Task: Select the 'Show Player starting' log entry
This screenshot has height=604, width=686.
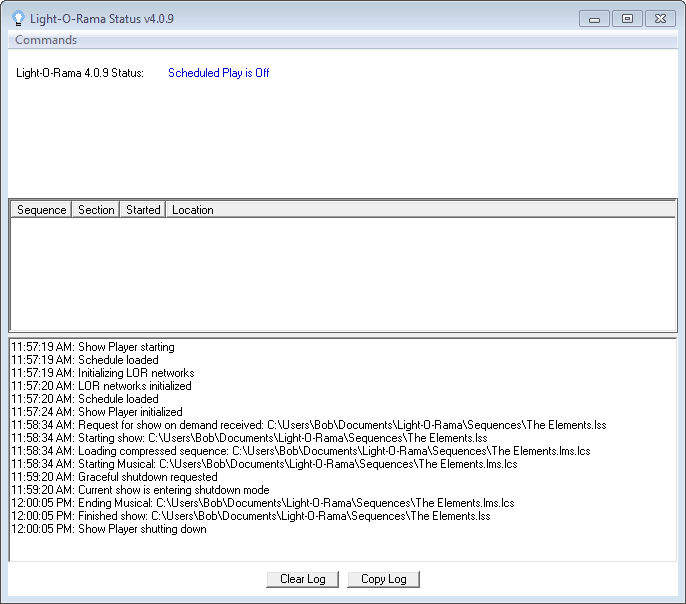Action: click(x=109, y=347)
